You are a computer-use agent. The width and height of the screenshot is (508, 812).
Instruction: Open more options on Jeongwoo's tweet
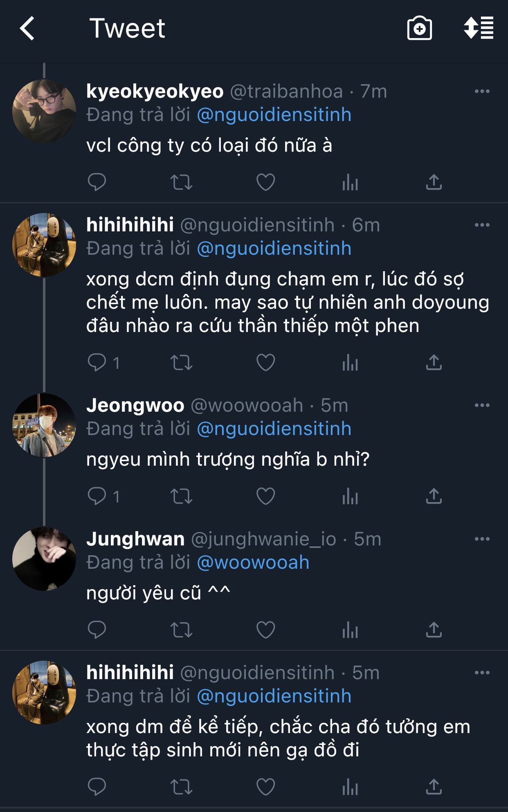click(482, 406)
